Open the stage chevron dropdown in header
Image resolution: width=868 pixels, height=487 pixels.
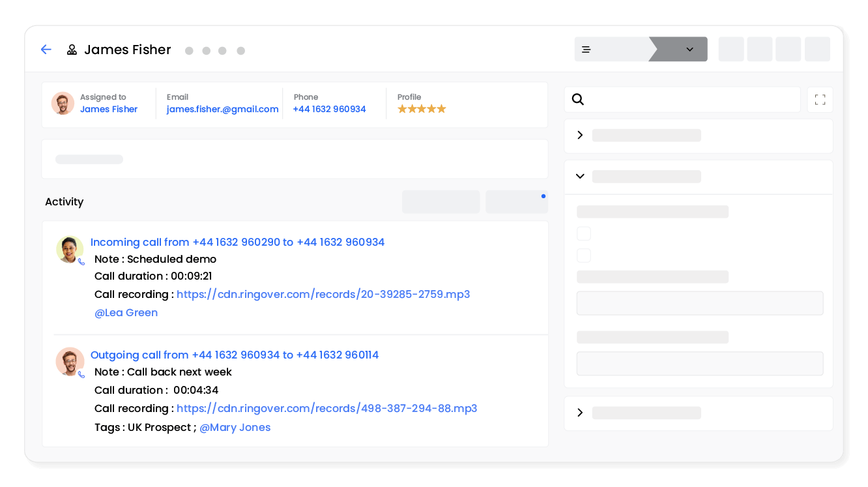click(x=689, y=50)
